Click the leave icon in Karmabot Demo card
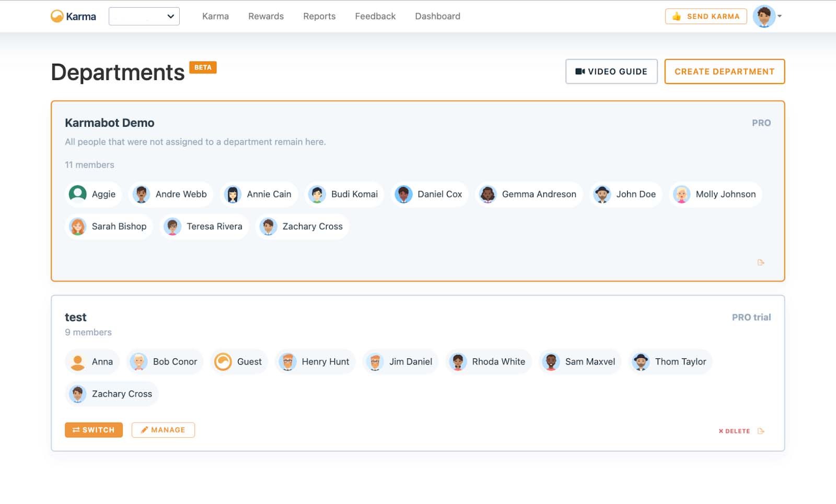 point(761,262)
